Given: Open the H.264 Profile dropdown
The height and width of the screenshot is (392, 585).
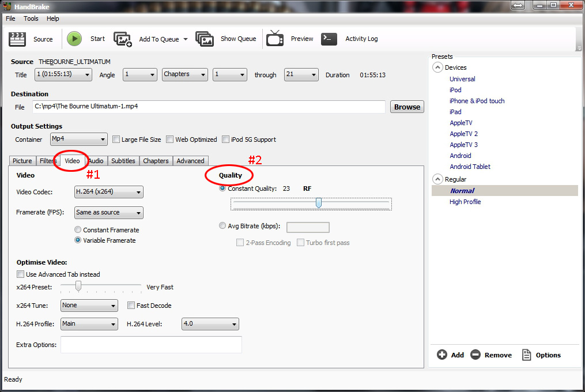Looking at the screenshot, I should 89,323.
